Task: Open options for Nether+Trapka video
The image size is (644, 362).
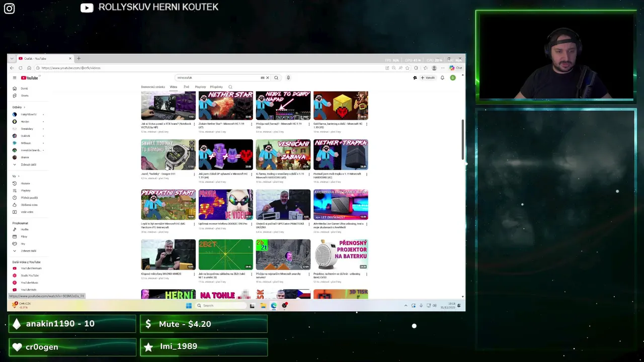Action: point(366,174)
